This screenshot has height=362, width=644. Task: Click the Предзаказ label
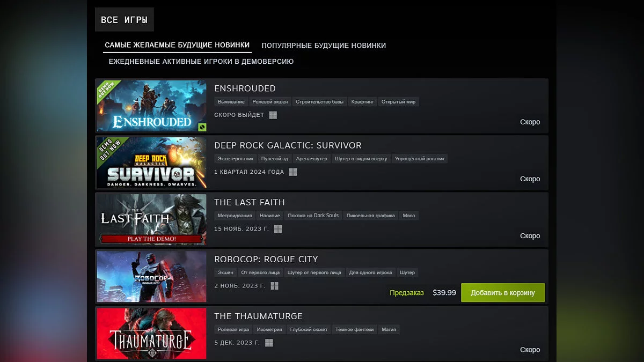click(x=407, y=293)
